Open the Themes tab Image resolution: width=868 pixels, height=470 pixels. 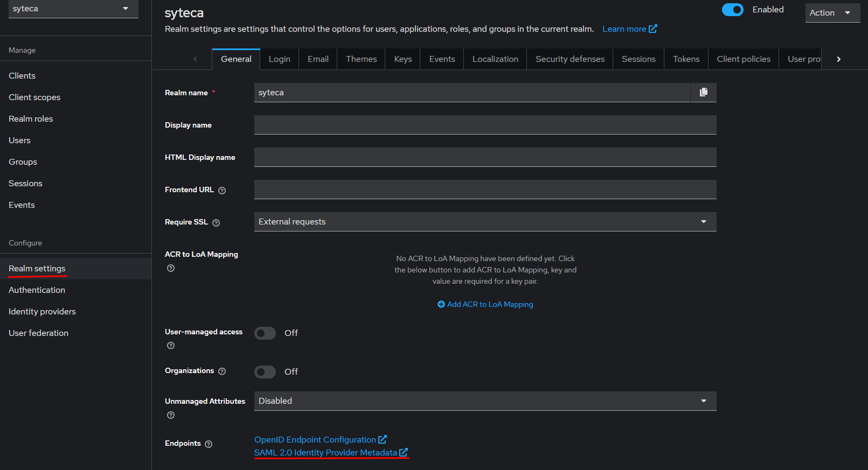click(x=361, y=59)
